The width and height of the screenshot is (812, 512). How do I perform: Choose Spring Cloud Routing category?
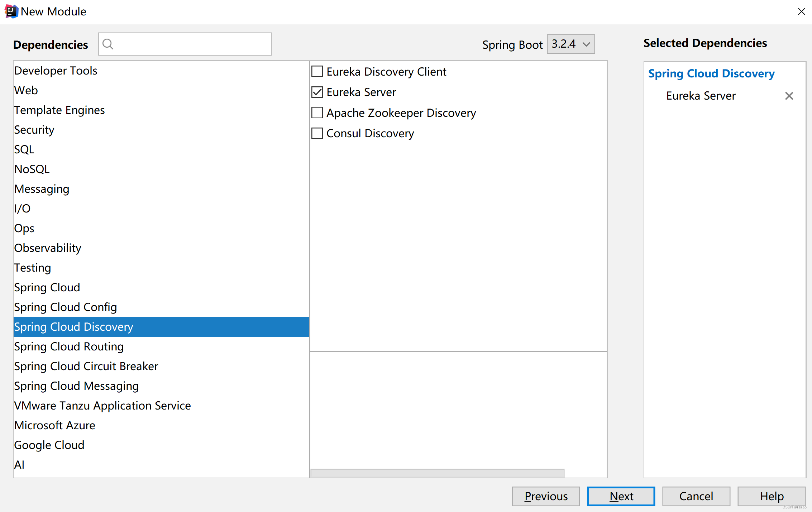coord(161,346)
